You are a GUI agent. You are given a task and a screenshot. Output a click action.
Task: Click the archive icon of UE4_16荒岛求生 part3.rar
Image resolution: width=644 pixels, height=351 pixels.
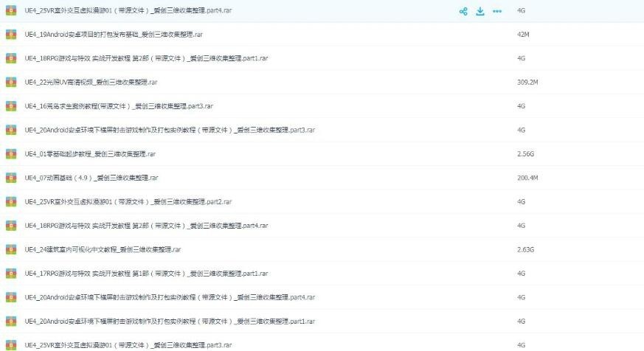coord(11,106)
